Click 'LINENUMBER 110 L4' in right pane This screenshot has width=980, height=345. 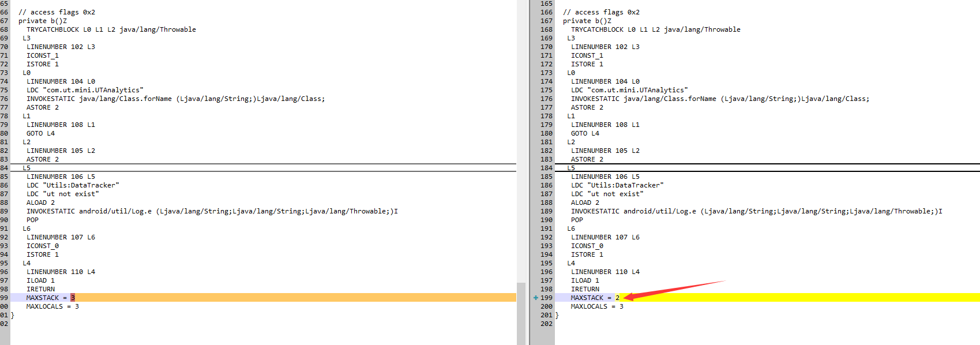click(x=605, y=272)
